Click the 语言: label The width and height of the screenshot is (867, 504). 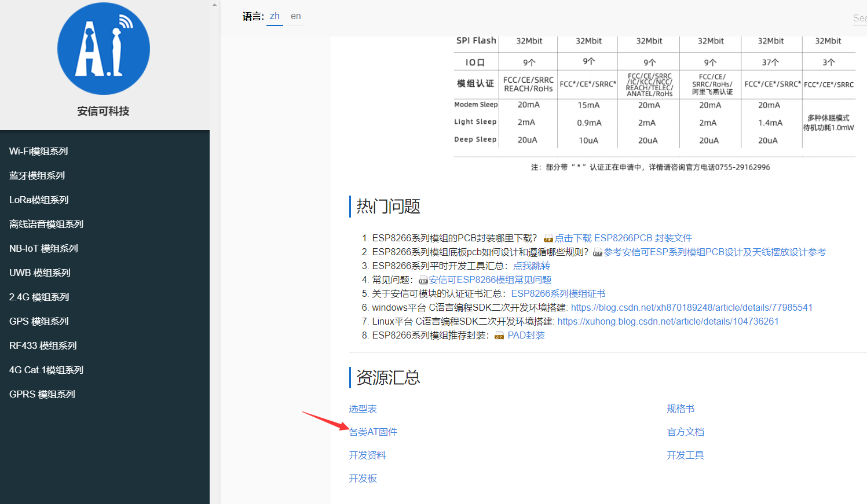coord(253,16)
